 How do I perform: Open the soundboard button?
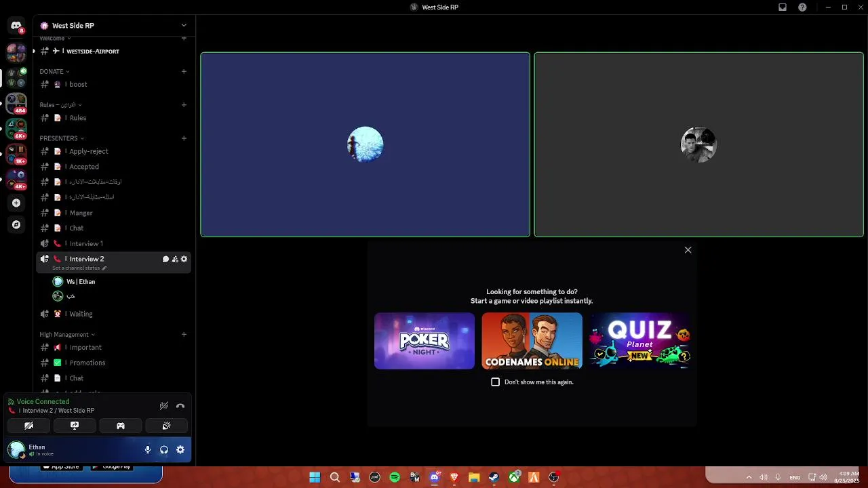coord(166,426)
